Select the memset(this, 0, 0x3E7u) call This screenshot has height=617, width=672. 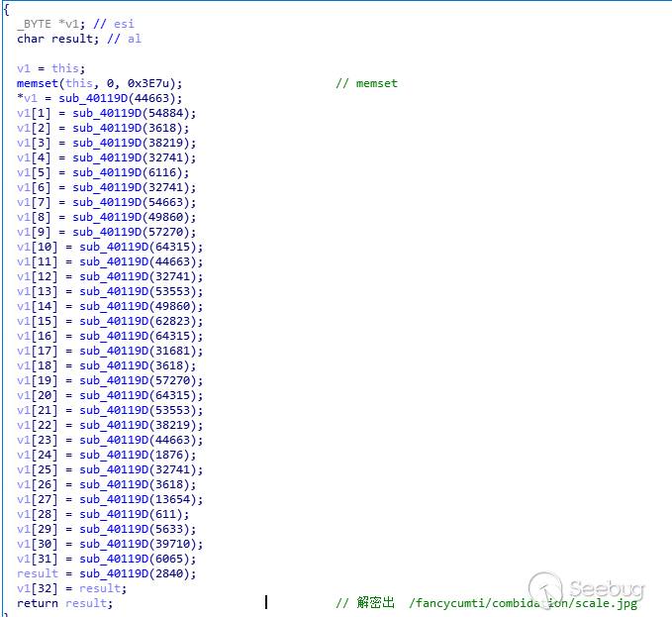pos(99,83)
